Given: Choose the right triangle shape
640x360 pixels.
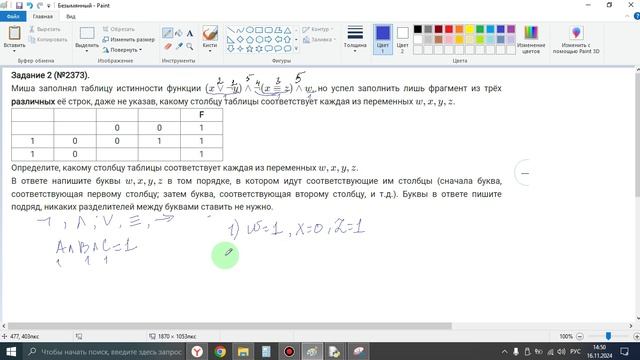Looking at the screenshot, I should [x=230, y=40].
